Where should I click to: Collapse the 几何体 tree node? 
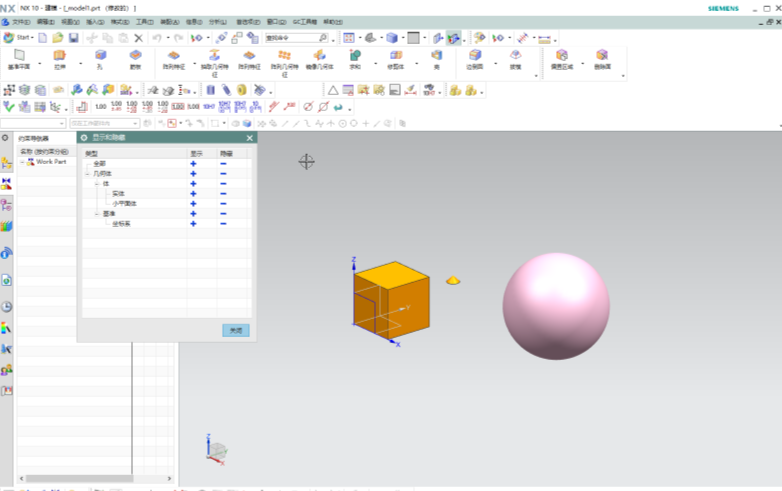point(88,174)
